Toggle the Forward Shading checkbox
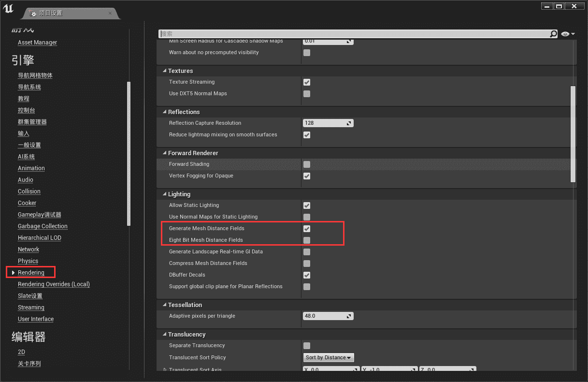The height and width of the screenshot is (382, 588). click(307, 164)
